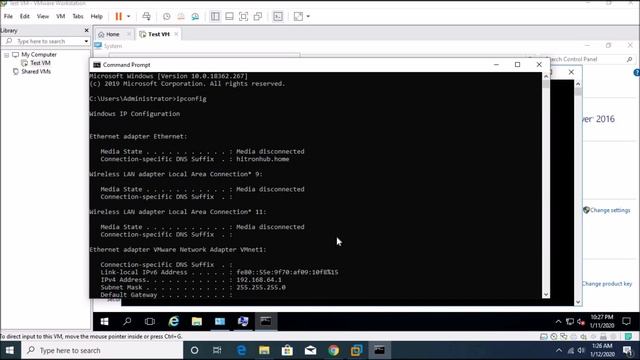Screen dimensions: 640x360
Task: Open File Explorer in the guest taskbar
Action: click(197, 322)
